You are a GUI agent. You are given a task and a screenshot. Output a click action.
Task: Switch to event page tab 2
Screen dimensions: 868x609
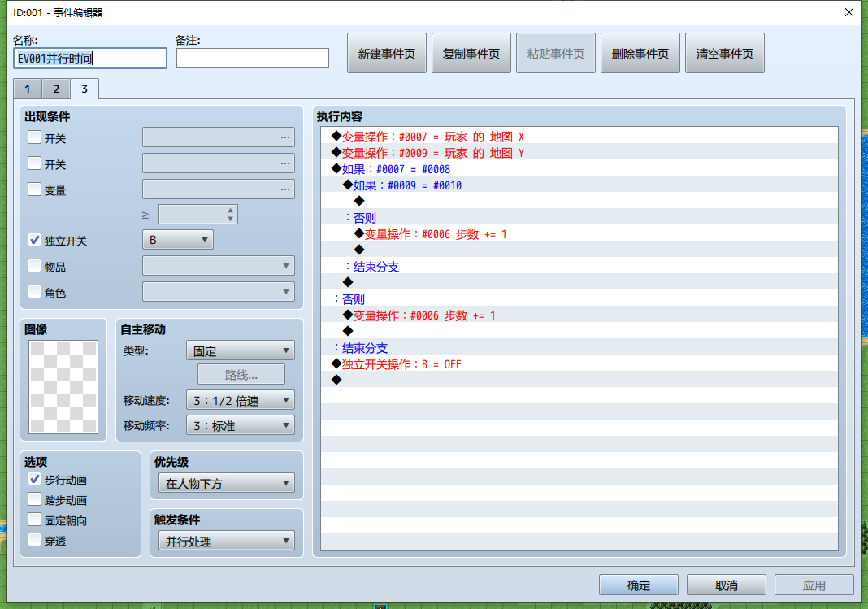pyautogui.click(x=56, y=89)
